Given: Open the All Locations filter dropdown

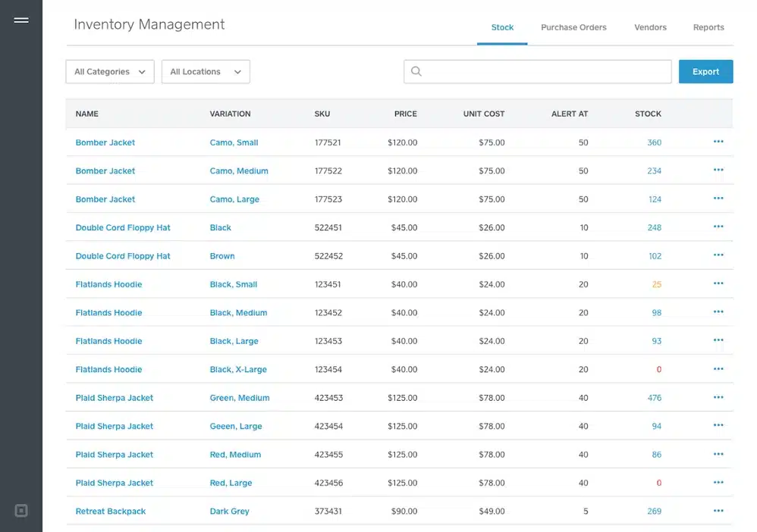Looking at the screenshot, I should (205, 71).
